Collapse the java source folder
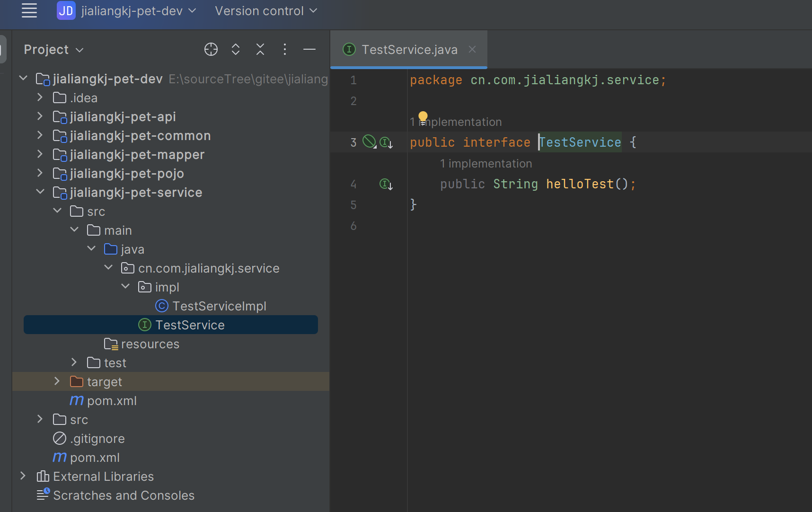The width and height of the screenshot is (812, 512). coord(91,248)
